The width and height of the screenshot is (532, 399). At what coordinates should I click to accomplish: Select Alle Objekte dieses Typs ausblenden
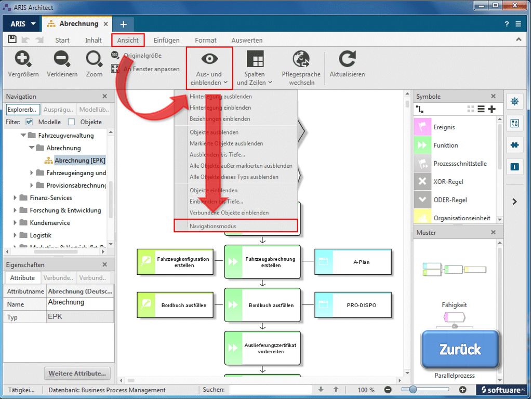(236, 177)
